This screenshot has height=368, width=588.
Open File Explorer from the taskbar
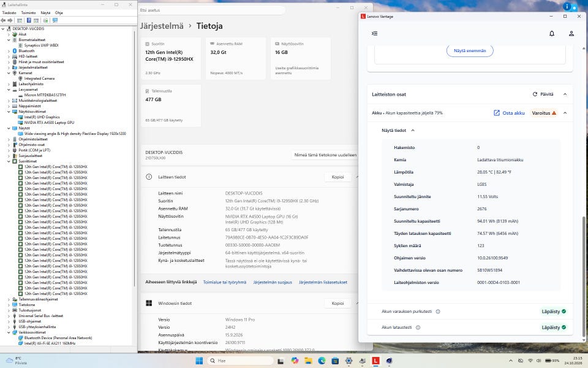(x=308, y=361)
